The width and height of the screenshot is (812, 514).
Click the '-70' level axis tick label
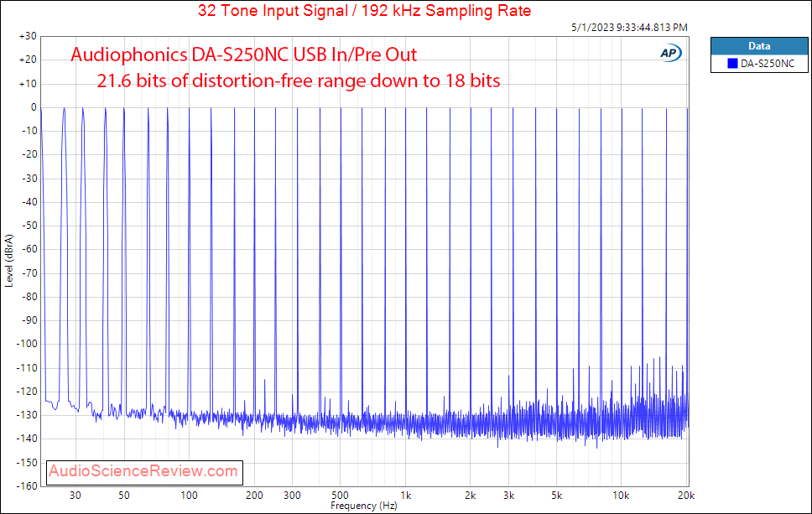click(x=29, y=273)
